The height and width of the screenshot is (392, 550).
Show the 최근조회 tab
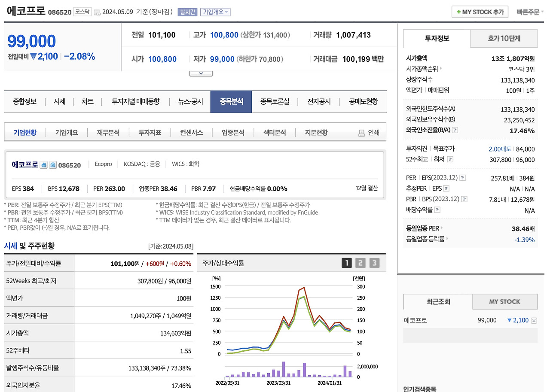coord(438,301)
